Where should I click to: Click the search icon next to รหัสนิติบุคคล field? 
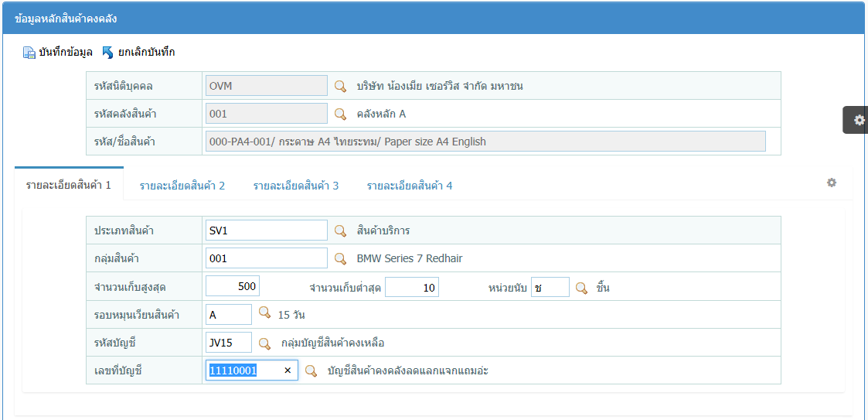pos(340,86)
